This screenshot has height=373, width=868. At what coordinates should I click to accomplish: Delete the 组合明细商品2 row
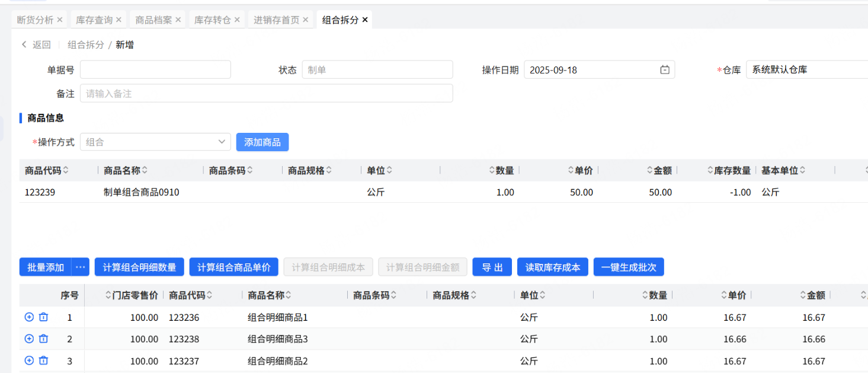43,361
